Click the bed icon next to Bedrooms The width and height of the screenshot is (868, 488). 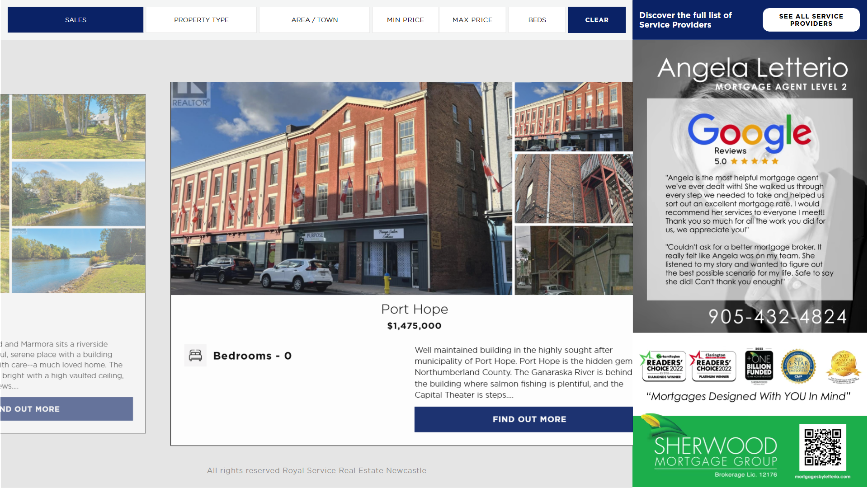(x=195, y=356)
